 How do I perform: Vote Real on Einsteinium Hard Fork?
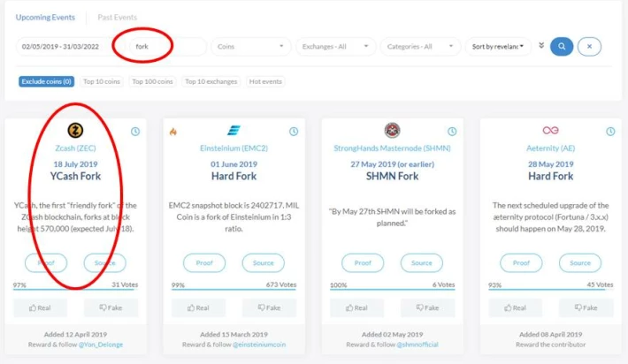198,307
